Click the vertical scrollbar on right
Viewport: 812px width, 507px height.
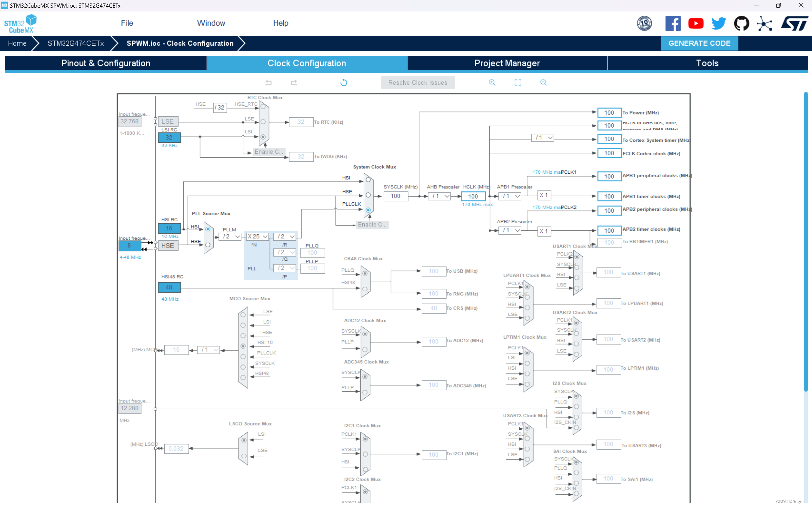tap(805, 241)
